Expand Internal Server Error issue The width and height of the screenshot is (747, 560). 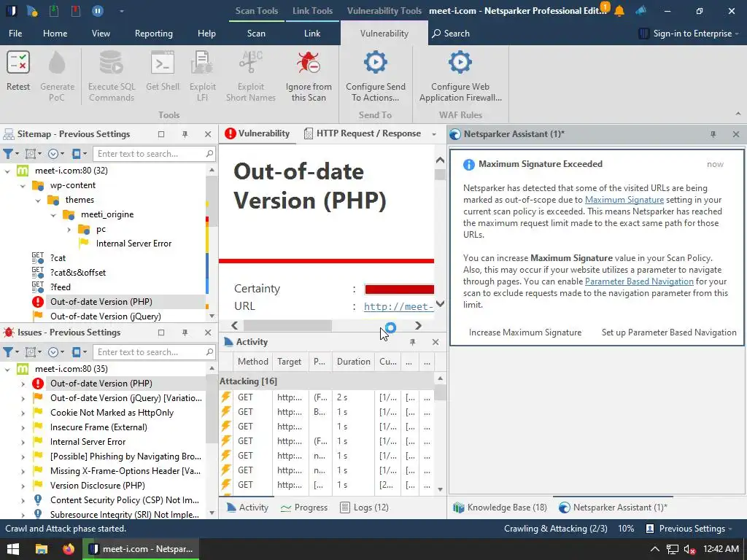tap(23, 442)
